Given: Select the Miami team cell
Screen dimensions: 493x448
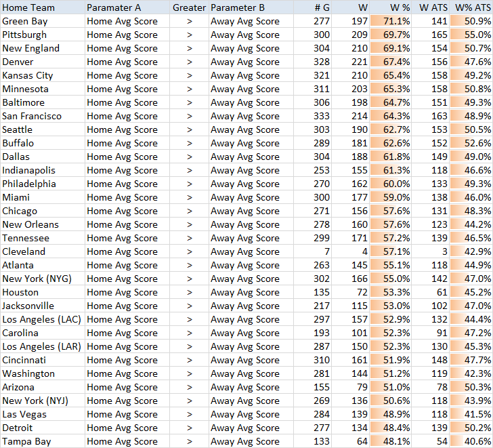Looking at the screenshot, I should coord(43,197).
